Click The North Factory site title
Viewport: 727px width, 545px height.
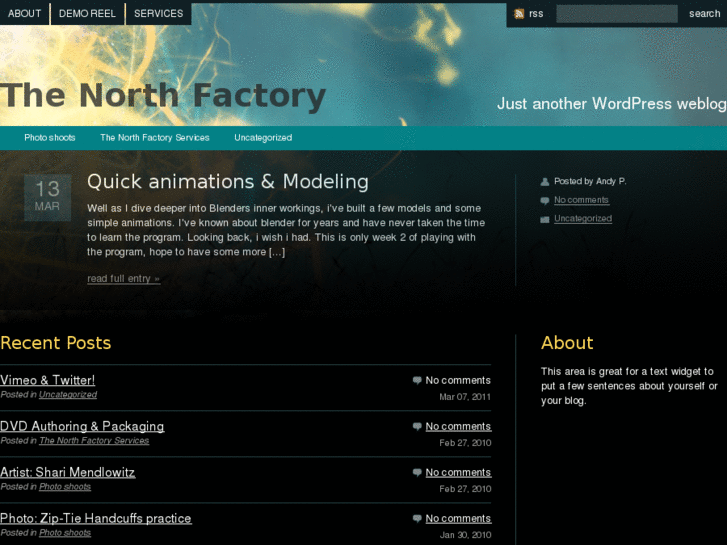click(x=163, y=96)
